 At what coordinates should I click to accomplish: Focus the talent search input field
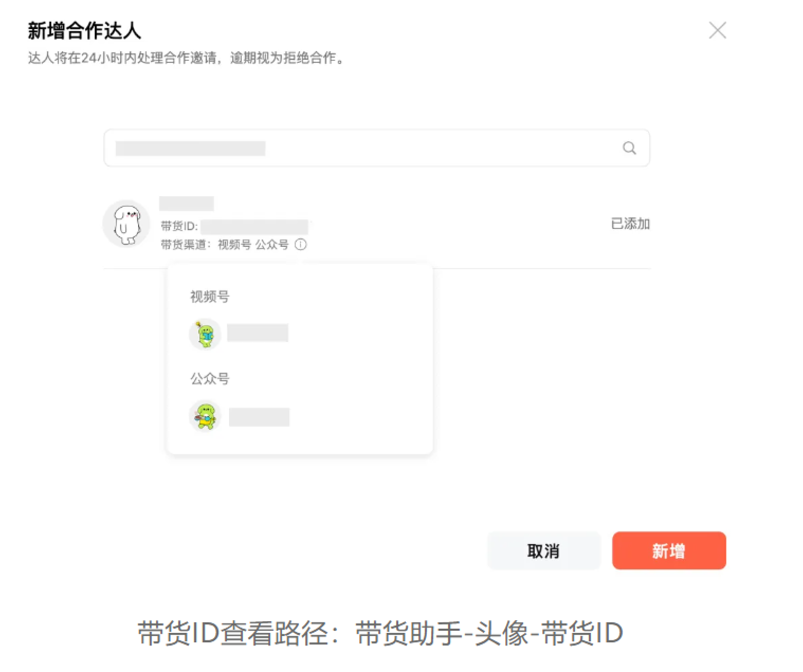click(x=377, y=148)
